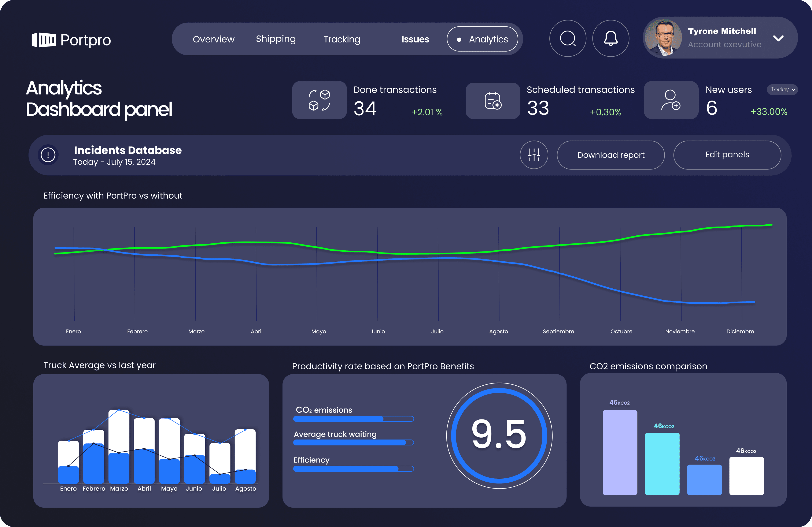Viewport: 812px width, 527px height.
Task: Click the Edit panels button
Action: pyautogui.click(x=727, y=155)
